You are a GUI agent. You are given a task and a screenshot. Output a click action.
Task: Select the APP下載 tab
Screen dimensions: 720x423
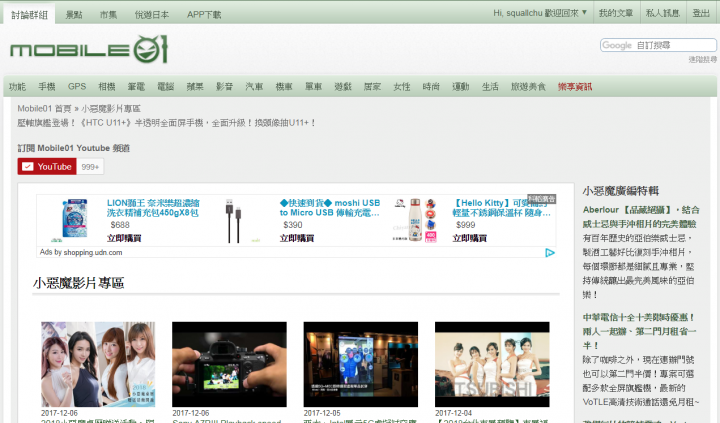(204, 15)
